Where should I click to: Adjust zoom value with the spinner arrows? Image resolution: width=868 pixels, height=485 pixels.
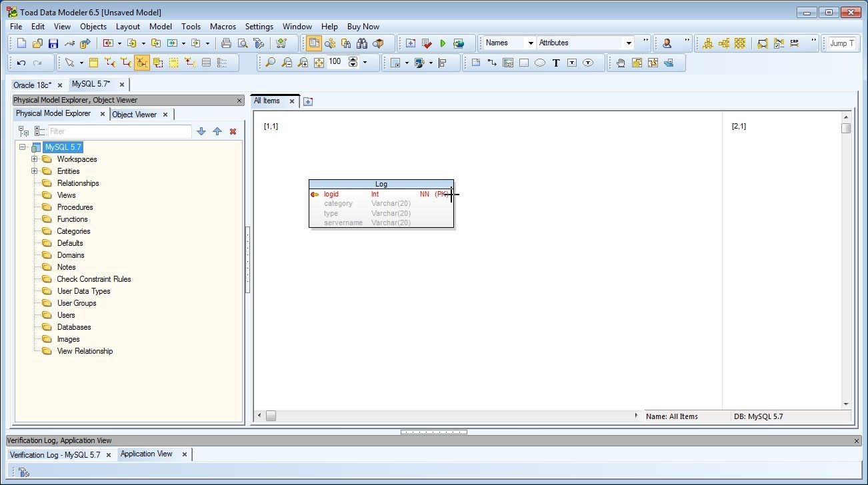coord(353,62)
